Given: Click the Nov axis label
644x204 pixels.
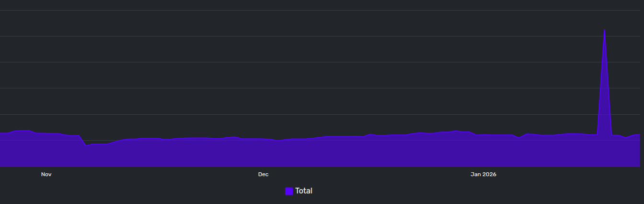Looking at the screenshot, I should (46, 174).
